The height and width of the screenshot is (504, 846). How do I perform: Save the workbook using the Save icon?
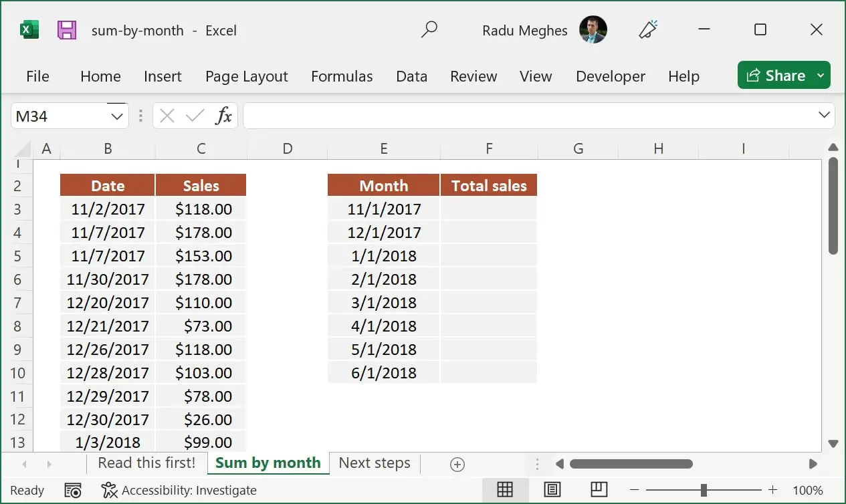click(66, 29)
